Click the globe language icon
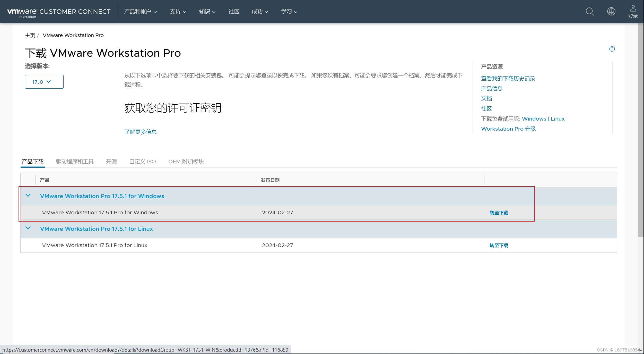 pyautogui.click(x=611, y=11)
